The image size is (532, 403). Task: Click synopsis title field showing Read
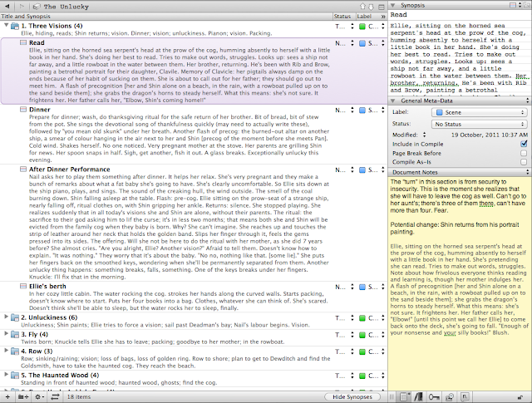(460, 15)
